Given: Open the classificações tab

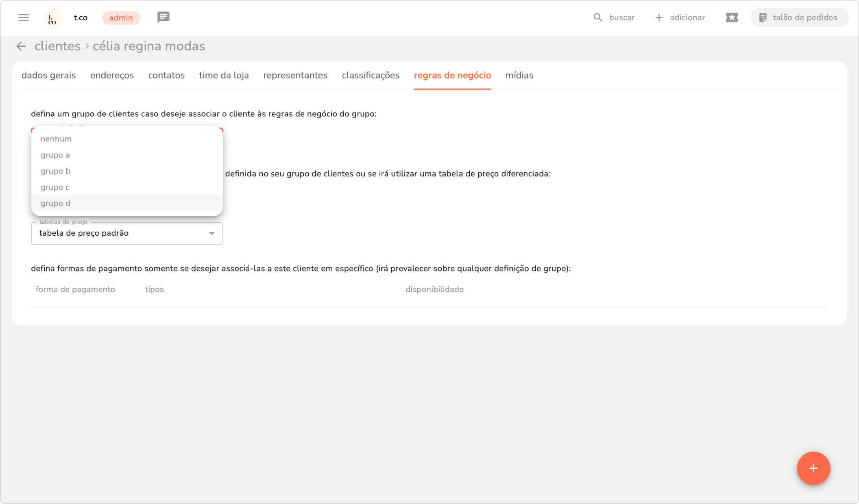Looking at the screenshot, I should 370,76.
